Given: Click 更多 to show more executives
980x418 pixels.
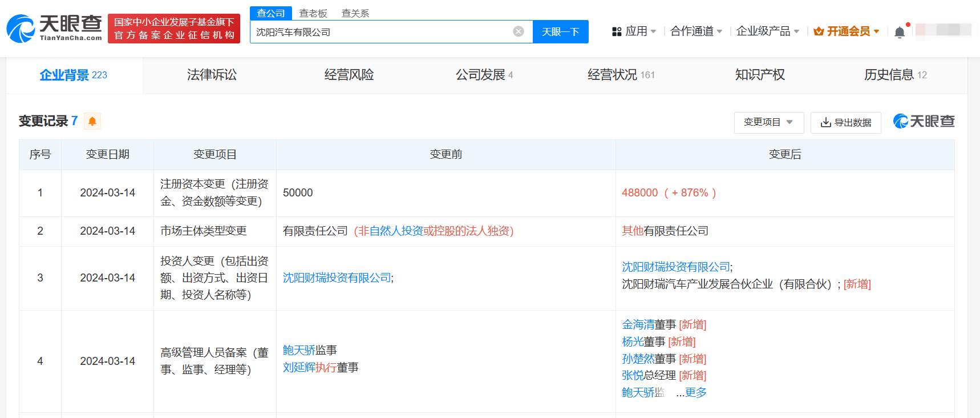Looking at the screenshot, I should tap(695, 393).
